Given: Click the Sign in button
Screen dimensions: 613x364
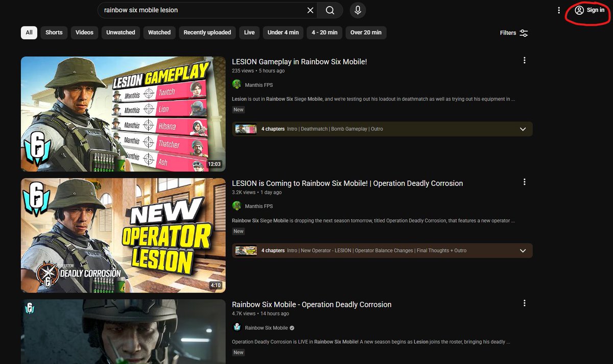Looking at the screenshot, I should point(590,10).
